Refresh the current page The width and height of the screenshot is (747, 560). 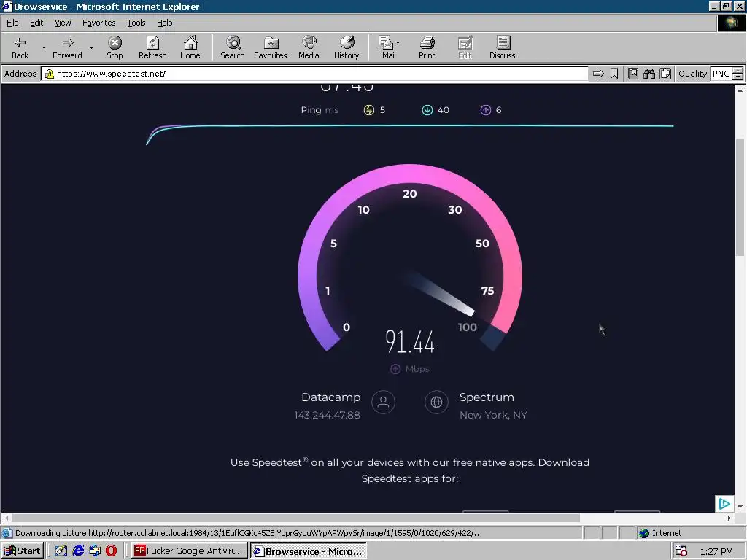point(152,47)
